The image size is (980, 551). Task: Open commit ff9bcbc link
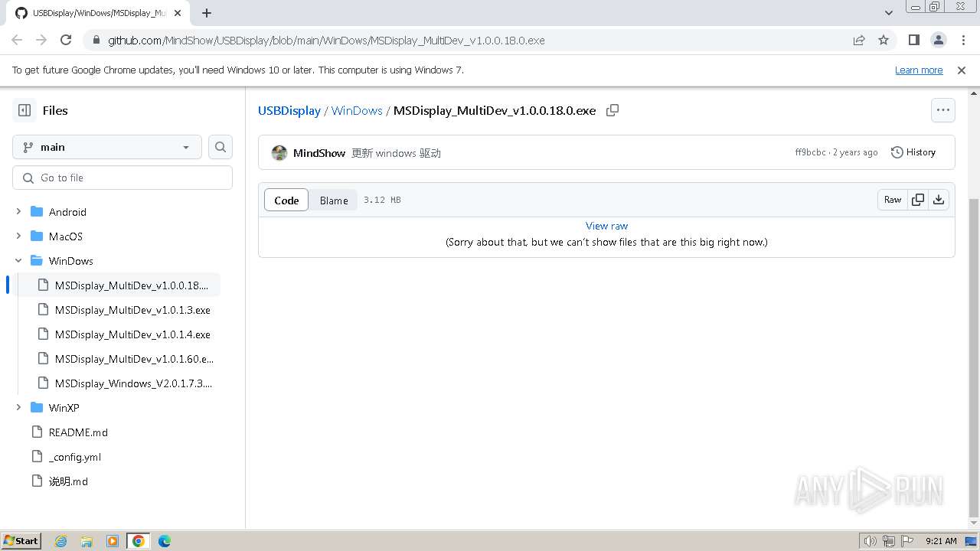[810, 152]
